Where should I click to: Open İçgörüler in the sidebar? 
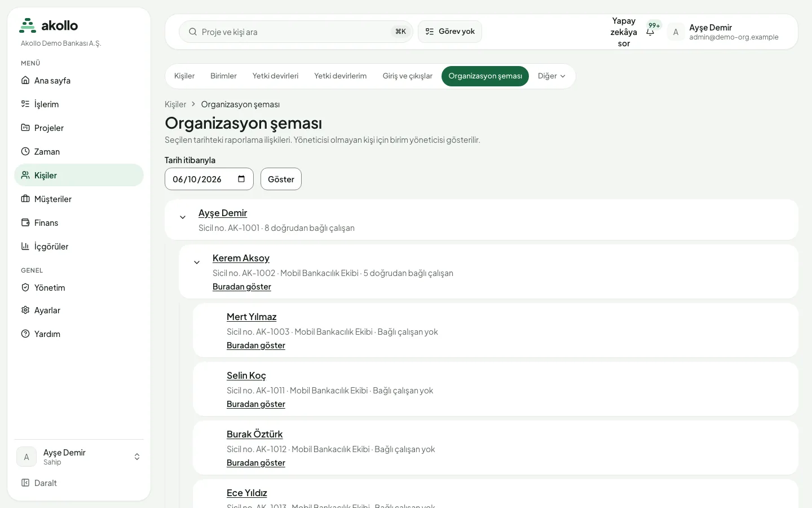[x=79, y=246]
